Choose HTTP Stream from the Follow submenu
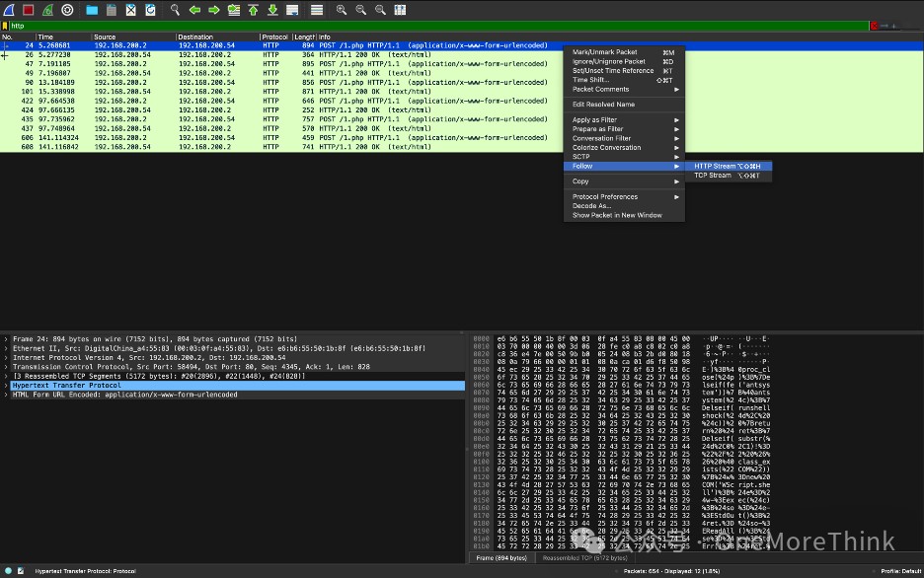The width and height of the screenshot is (924, 578). click(x=729, y=166)
